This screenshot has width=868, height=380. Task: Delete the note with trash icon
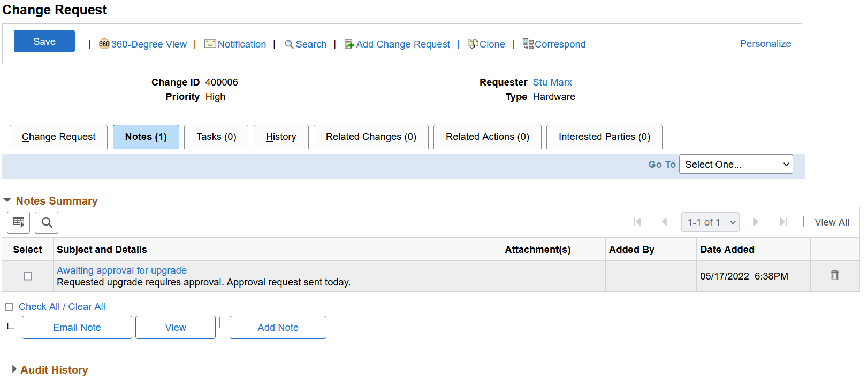834,275
